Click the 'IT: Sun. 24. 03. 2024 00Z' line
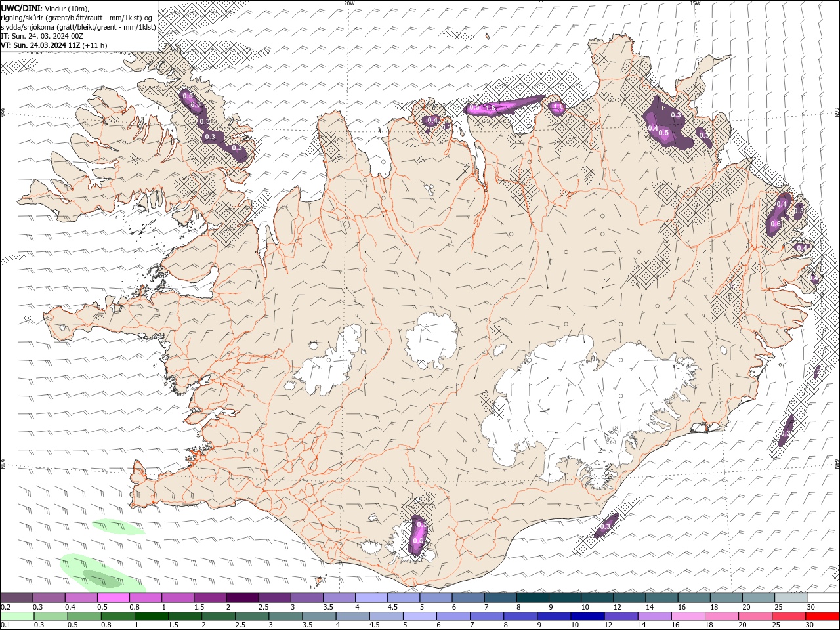The width and height of the screenshot is (840, 630). coord(42,36)
